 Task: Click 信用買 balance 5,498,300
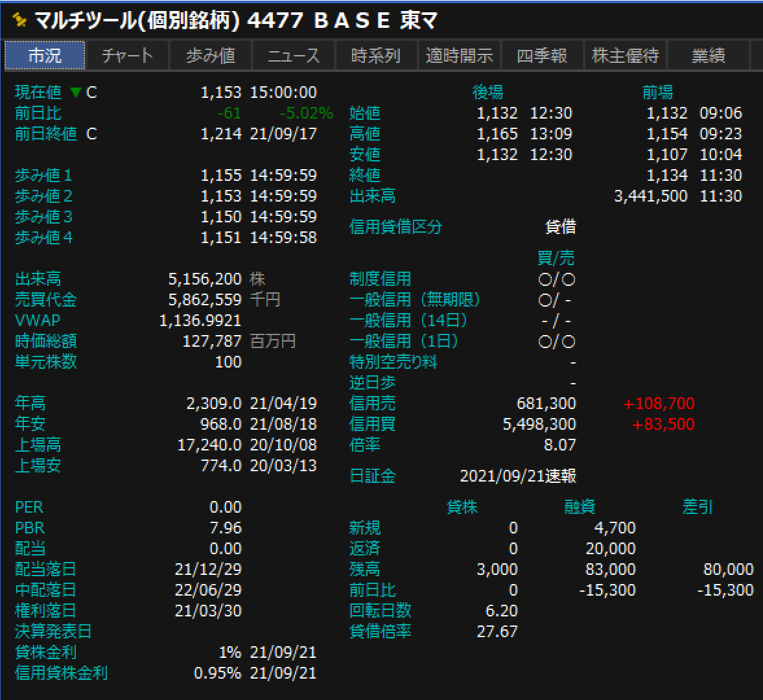[x=539, y=424]
